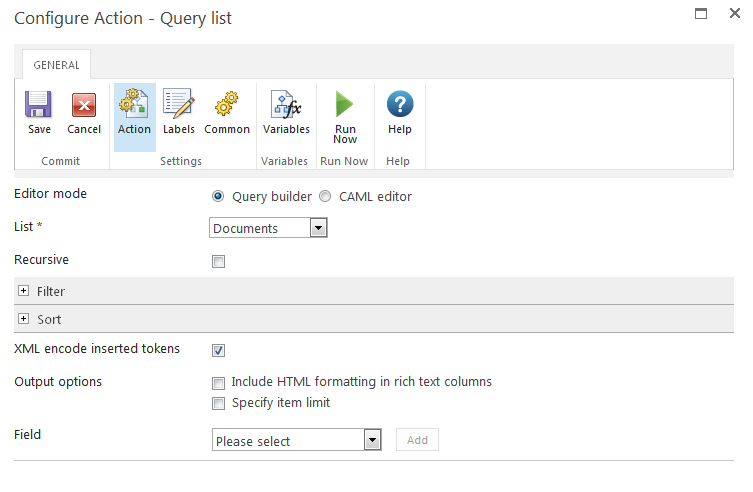This screenshot has height=492, width=753.
Task: Open the Labels settings icon
Action: point(178,104)
